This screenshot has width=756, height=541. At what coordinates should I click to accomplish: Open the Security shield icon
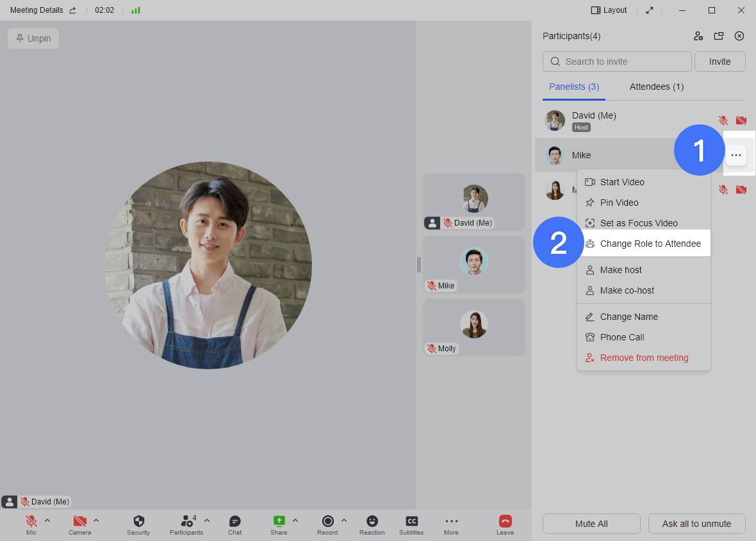[138, 521]
